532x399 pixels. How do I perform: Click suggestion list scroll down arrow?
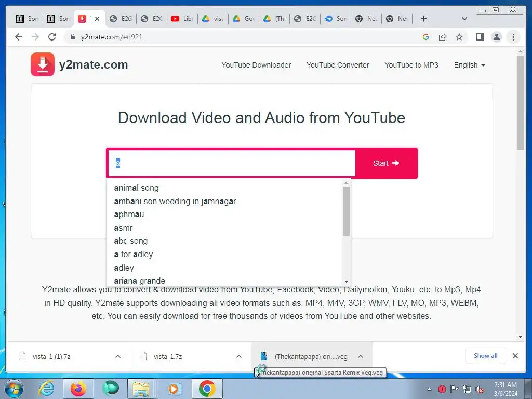point(346,281)
